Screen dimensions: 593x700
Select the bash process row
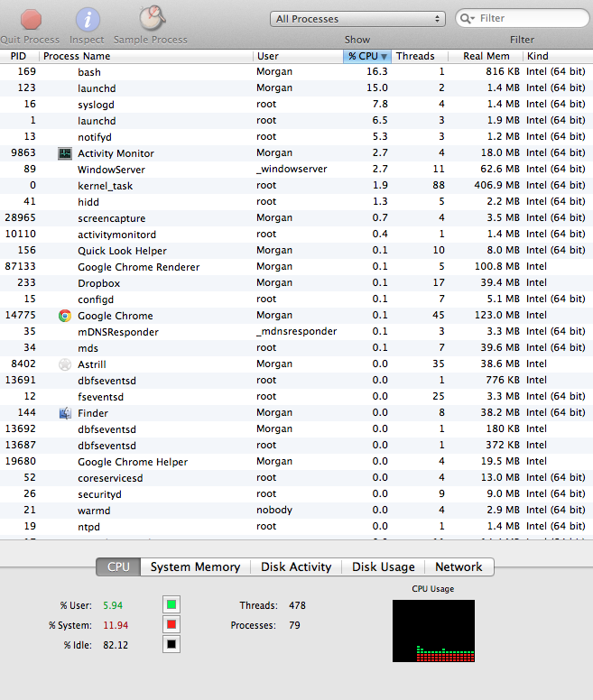296,72
